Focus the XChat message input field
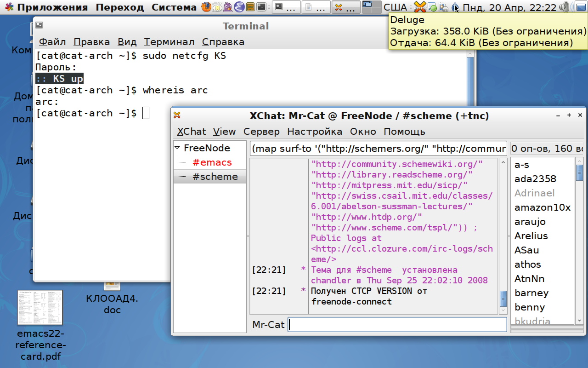The height and width of the screenshot is (368, 588). pos(397,324)
